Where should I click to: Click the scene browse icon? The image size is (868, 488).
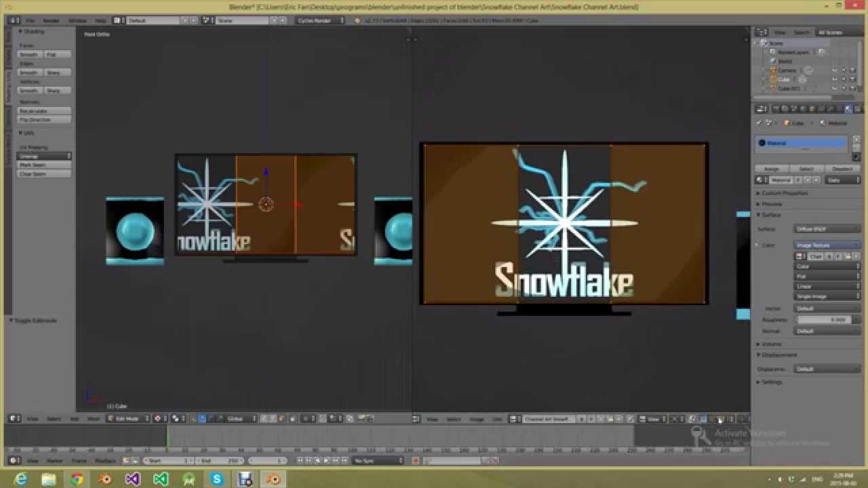[207, 20]
